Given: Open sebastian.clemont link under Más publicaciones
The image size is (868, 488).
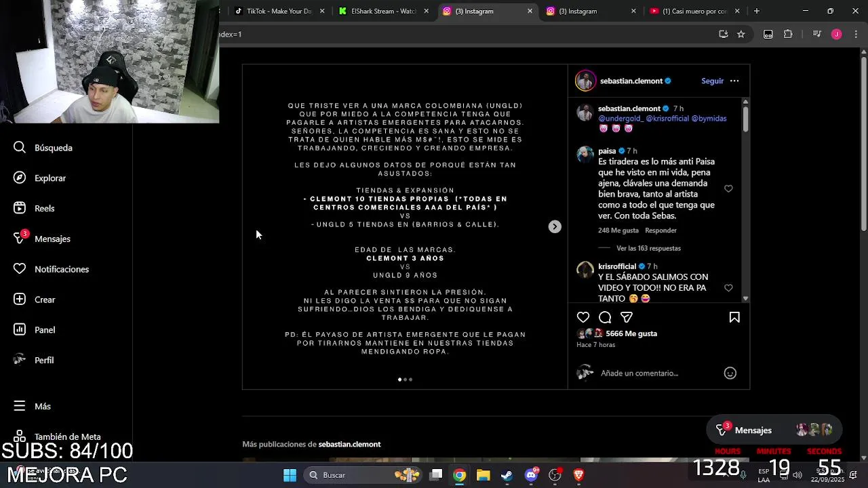Looking at the screenshot, I should pos(349,445).
